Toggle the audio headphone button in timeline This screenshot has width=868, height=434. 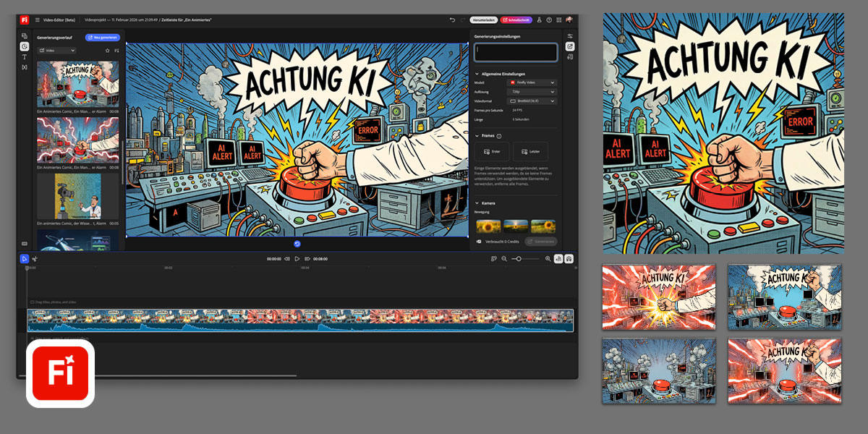(x=569, y=258)
